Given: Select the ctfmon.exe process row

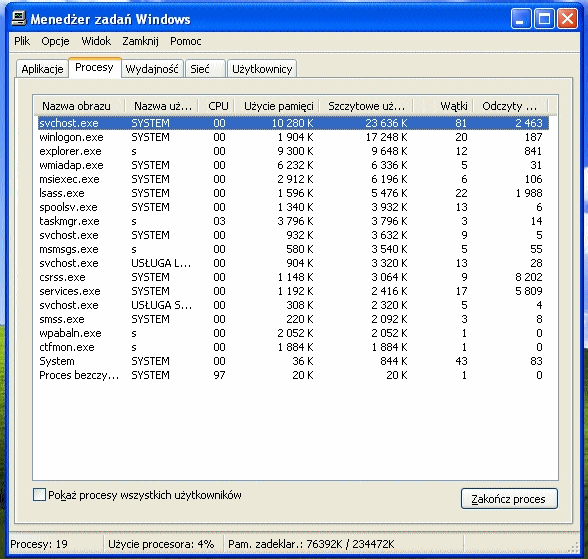Looking at the screenshot, I should click(x=293, y=347).
